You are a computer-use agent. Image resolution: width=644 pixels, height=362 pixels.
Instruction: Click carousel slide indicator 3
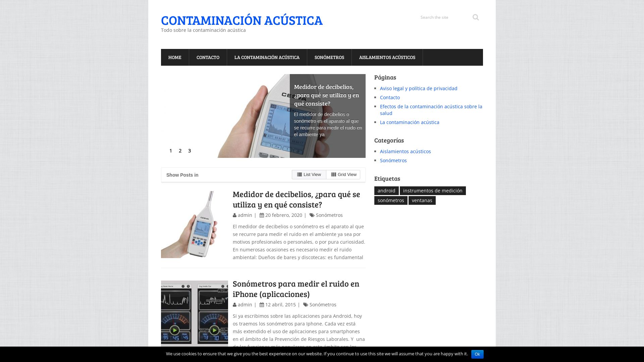click(189, 150)
